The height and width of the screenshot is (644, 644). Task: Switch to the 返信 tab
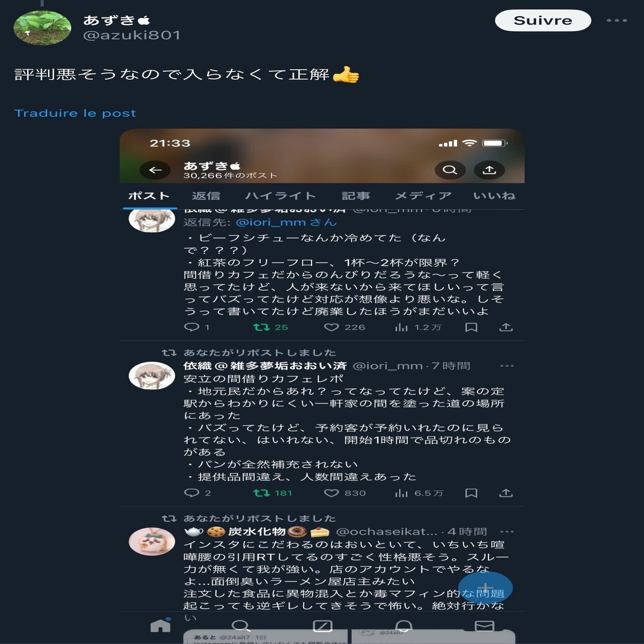[x=206, y=196]
